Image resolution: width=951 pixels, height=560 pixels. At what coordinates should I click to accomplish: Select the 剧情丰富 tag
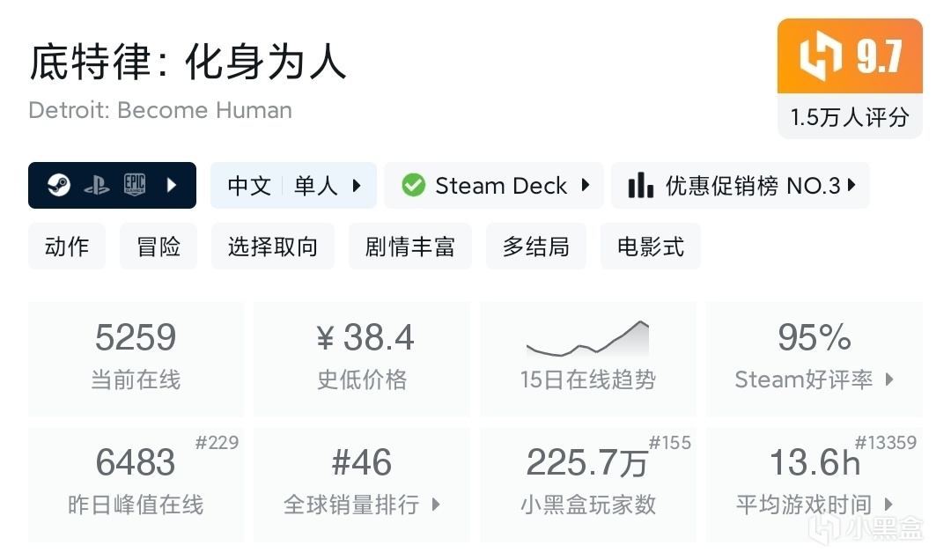(410, 247)
